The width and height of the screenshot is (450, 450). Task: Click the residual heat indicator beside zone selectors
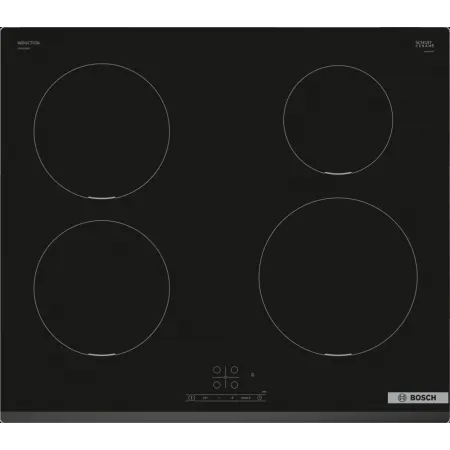[x=252, y=375]
